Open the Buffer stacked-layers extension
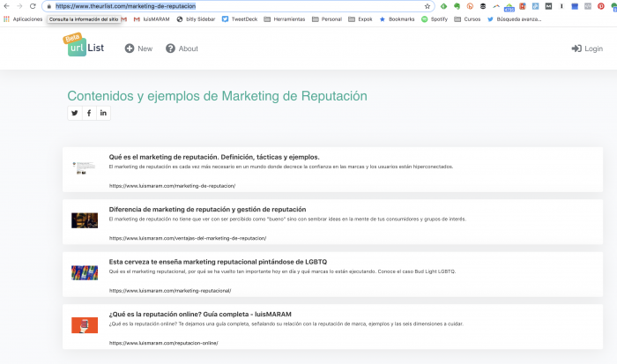Screen dimensions: 617x364 (483, 6)
